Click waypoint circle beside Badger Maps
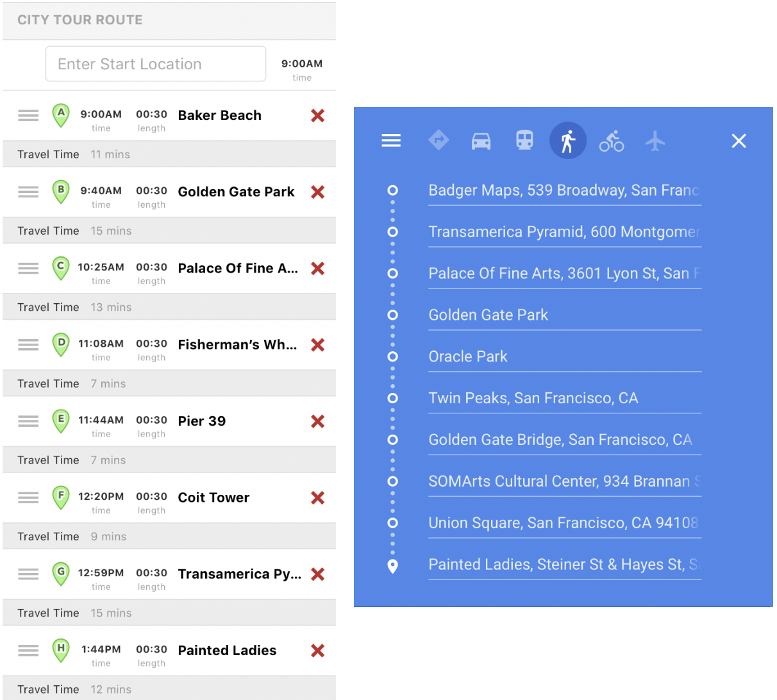Image resolution: width=777 pixels, height=700 pixels. click(x=393, y=190)
